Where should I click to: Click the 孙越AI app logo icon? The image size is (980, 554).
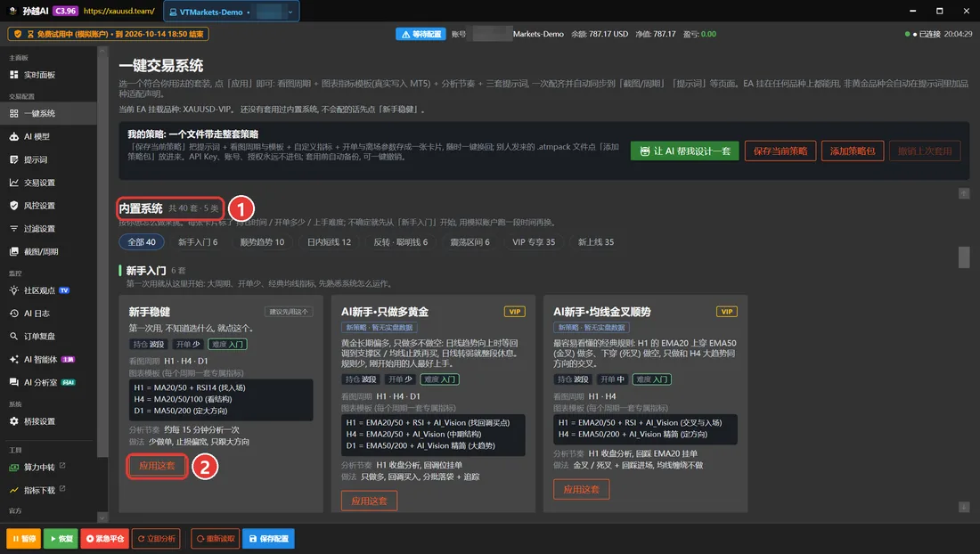12,11
